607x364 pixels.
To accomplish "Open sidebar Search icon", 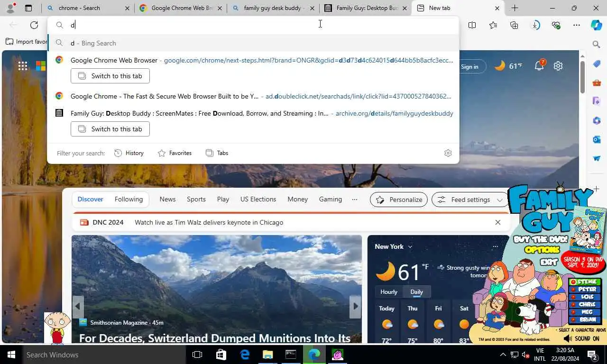I will [x=597, y=45].
